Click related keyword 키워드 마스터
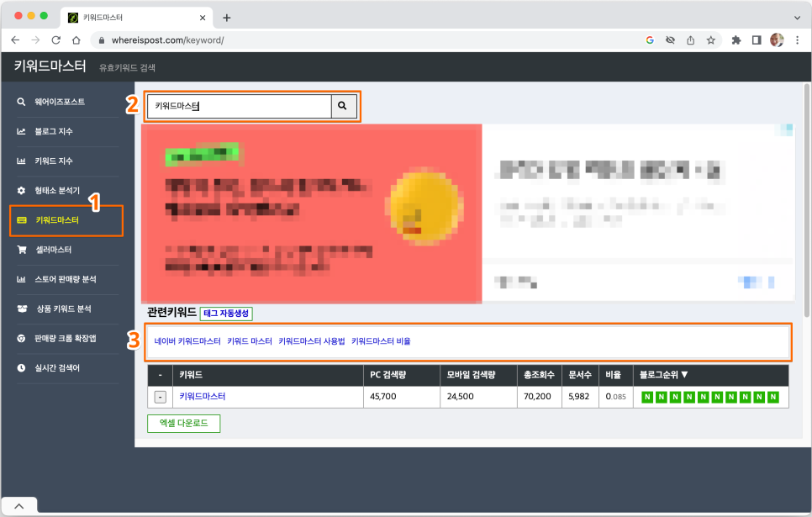This screenshot has height=517, width=812. [x=250, y=340]
